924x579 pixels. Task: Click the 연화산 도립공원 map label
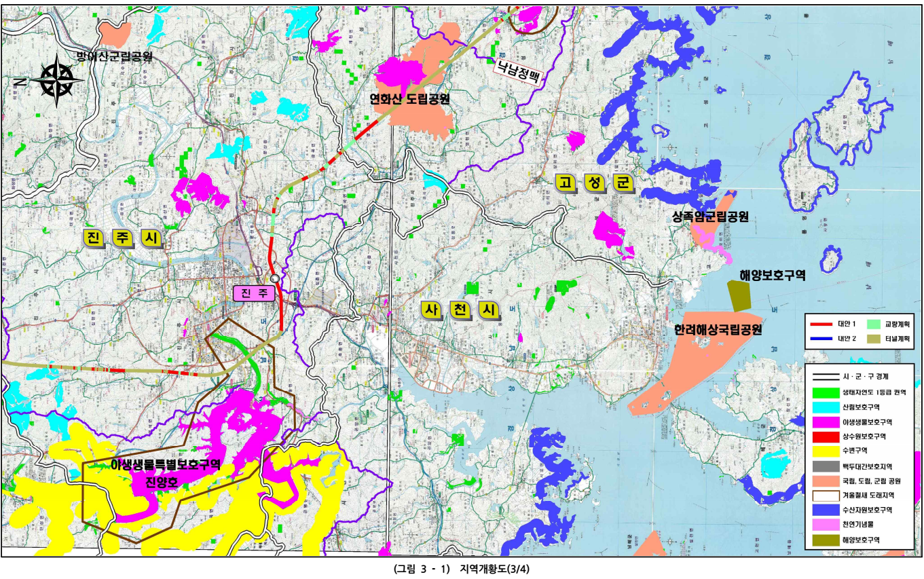coord(409,99)
